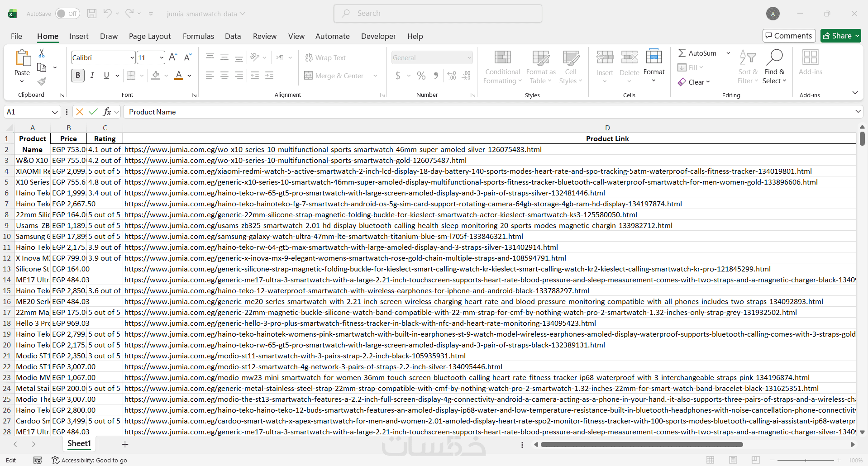Toggle Italic formatting
The image size is (868, 466).
tap(92, 76)
